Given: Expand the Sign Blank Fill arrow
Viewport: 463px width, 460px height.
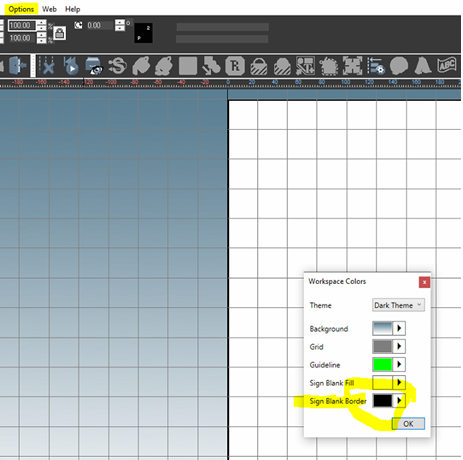Looking at the screenshot, I should coord(399,382).
